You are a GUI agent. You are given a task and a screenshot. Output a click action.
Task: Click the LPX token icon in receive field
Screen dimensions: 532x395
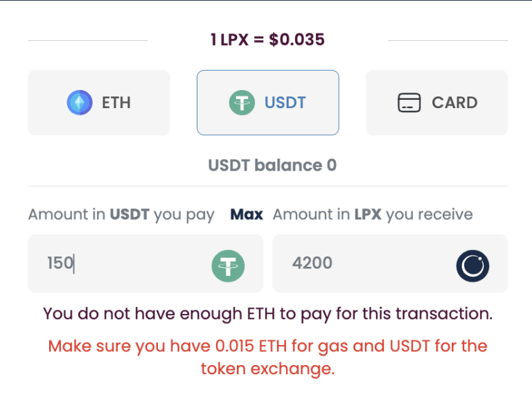point(472,264)
